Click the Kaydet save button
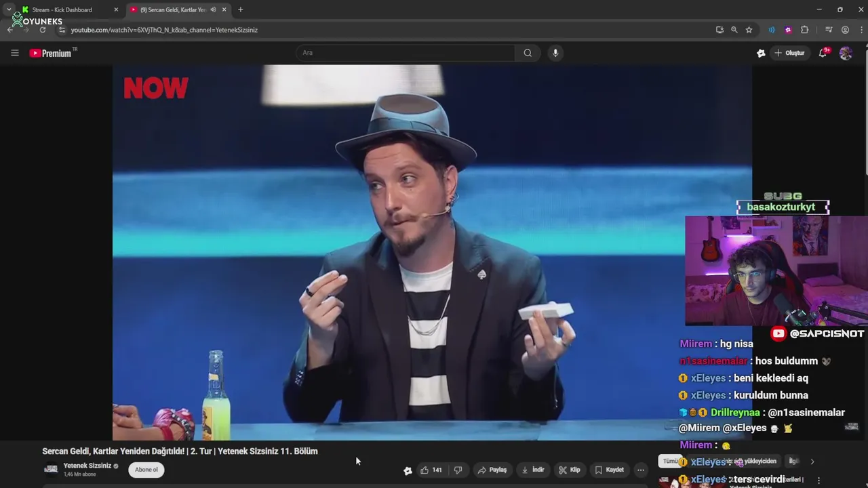 pyautogui.click(x=610, y=470)
